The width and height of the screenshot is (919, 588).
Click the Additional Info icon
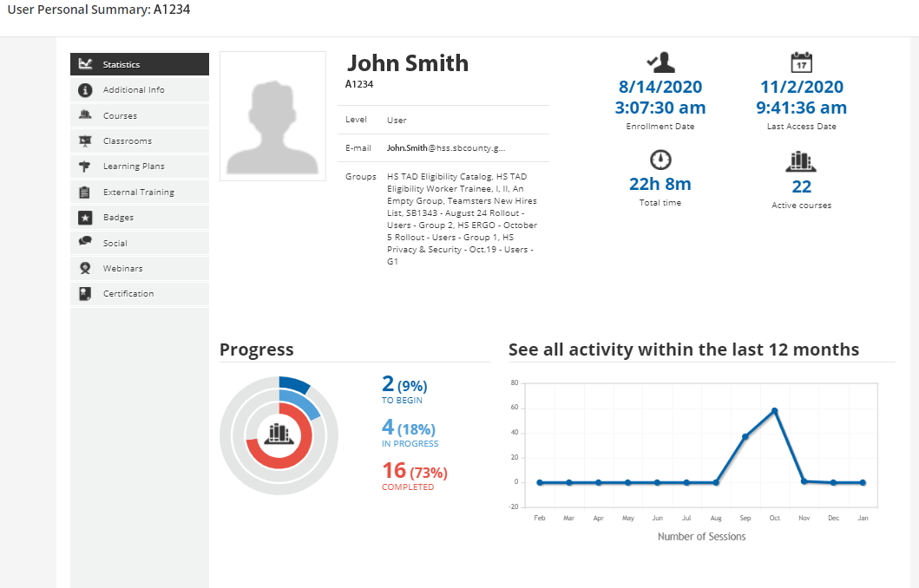[85, 90]
